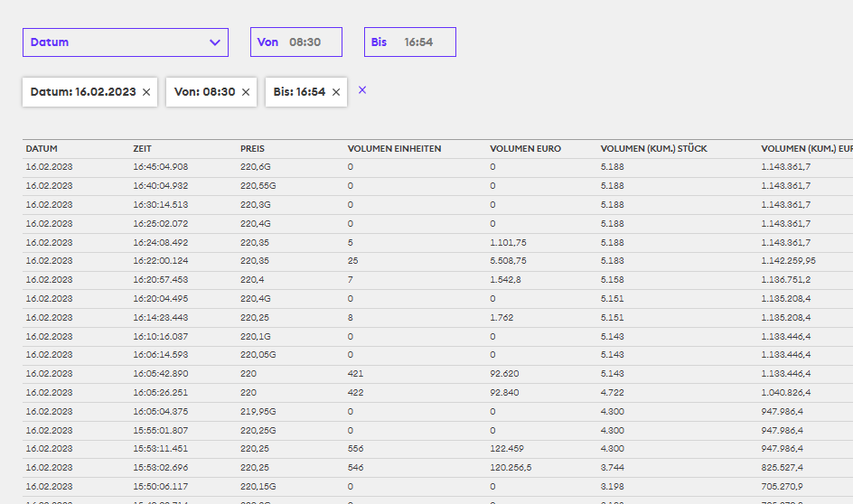The image size is (853, 504).
Task: Click the Datum: 16.02.2023 chip label
Action: [83, 92]
